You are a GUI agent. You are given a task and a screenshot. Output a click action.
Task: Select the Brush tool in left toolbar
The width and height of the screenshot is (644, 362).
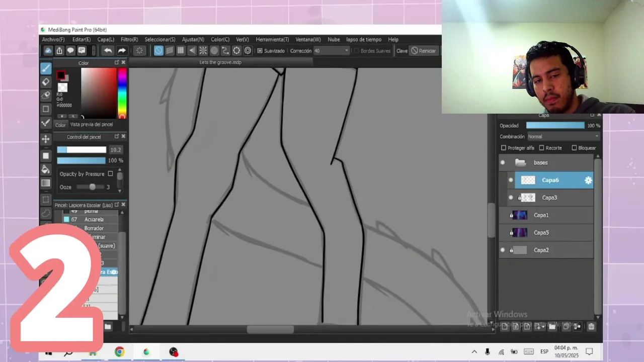[46, 68]
